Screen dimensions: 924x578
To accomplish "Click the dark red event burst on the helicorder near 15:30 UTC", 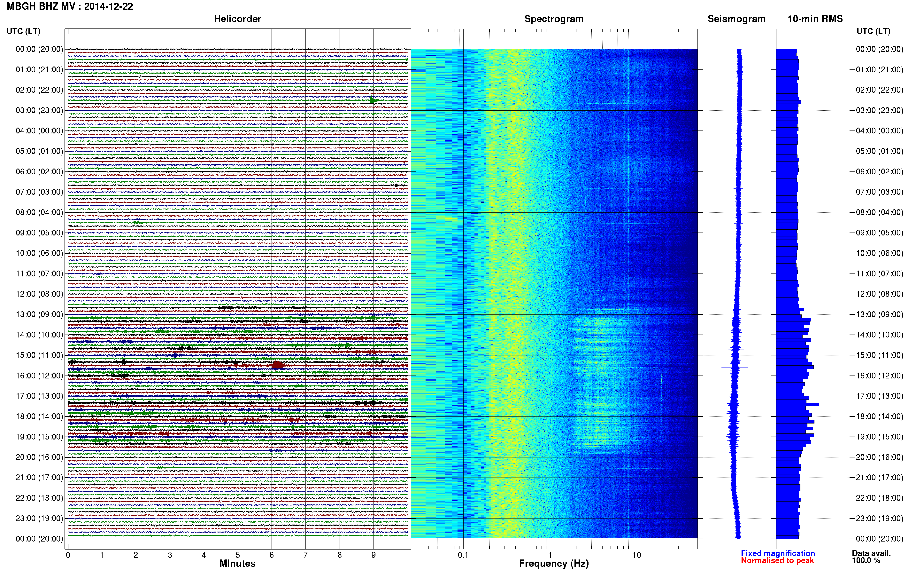I will pos(278,365).
